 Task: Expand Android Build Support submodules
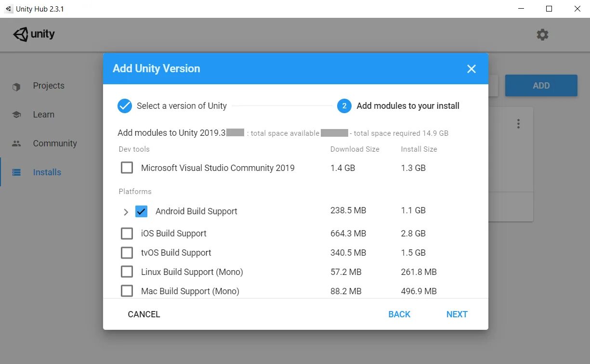click(126, 212)
